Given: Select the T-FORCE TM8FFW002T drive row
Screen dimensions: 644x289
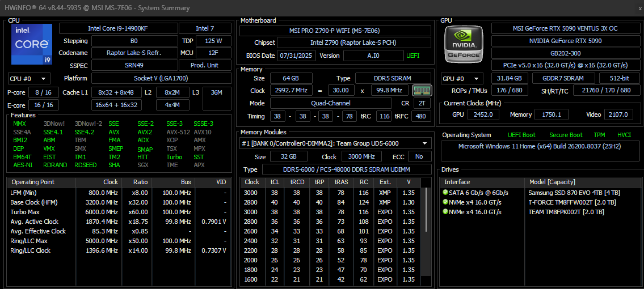Looking at the screenshot, I should tap(541, 202).
